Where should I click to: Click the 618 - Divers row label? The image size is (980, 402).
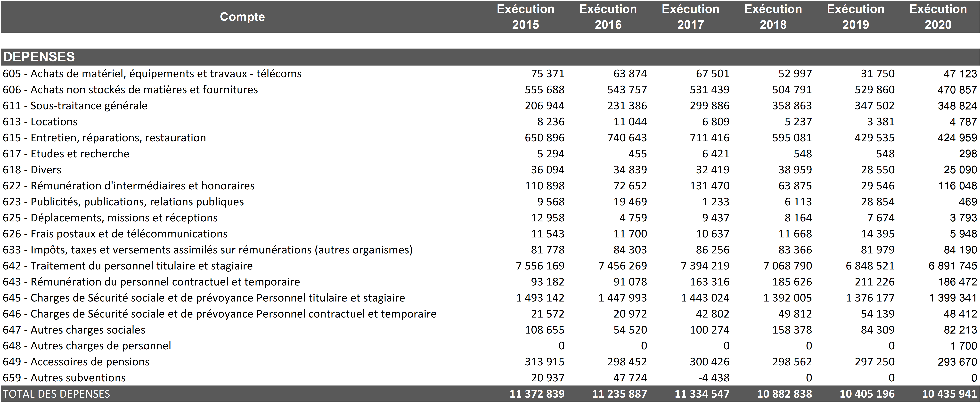[32, 169]
